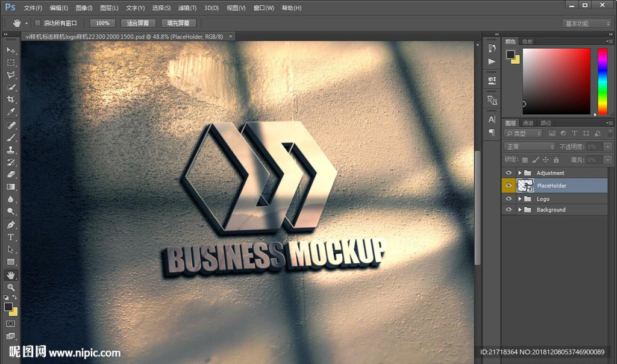Viewport: 617px width, 364px height.
Task: Toggle lock position
Action: point(545,160)
